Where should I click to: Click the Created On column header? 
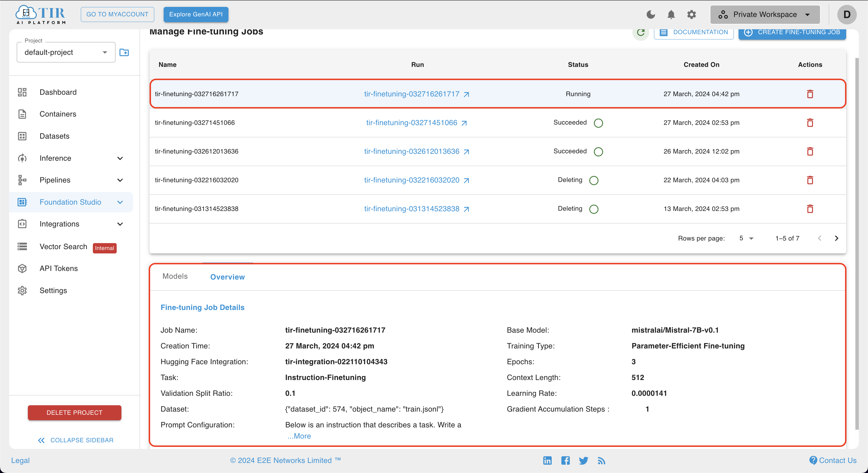(x=701, y=65)
